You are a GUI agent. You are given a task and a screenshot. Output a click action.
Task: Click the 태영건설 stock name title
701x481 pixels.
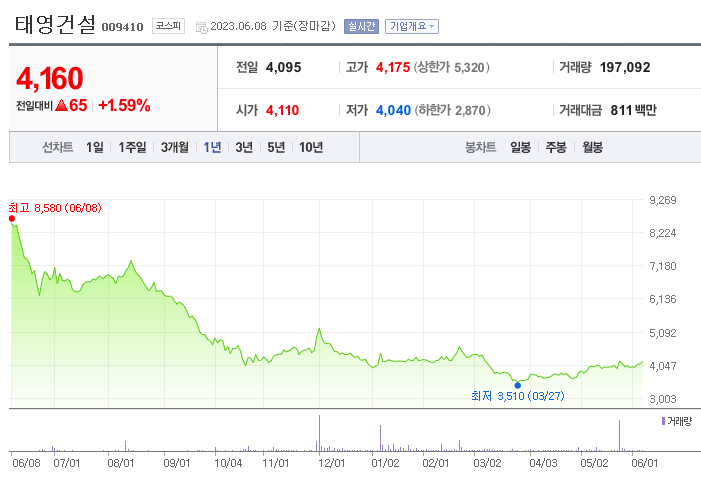[x=55, y=25]
